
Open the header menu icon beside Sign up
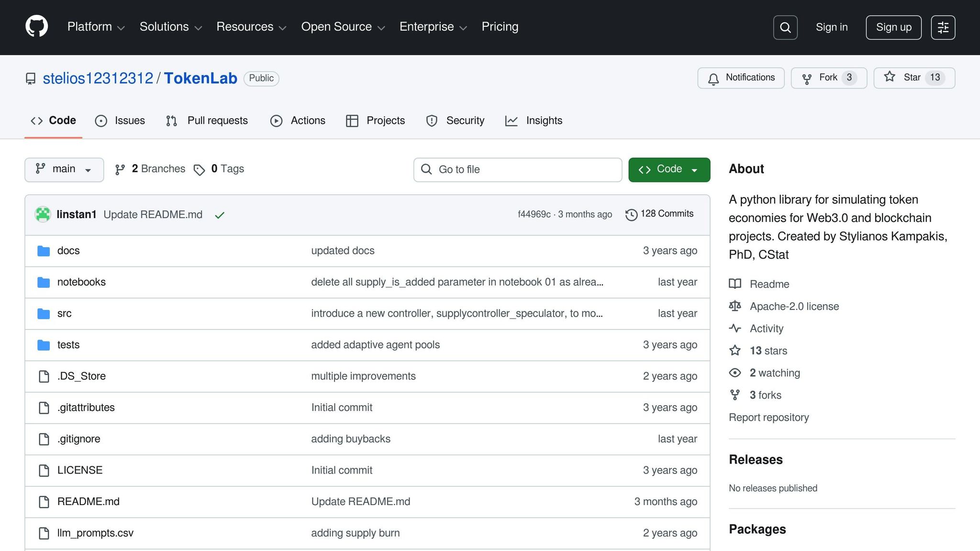coord(943,27)
